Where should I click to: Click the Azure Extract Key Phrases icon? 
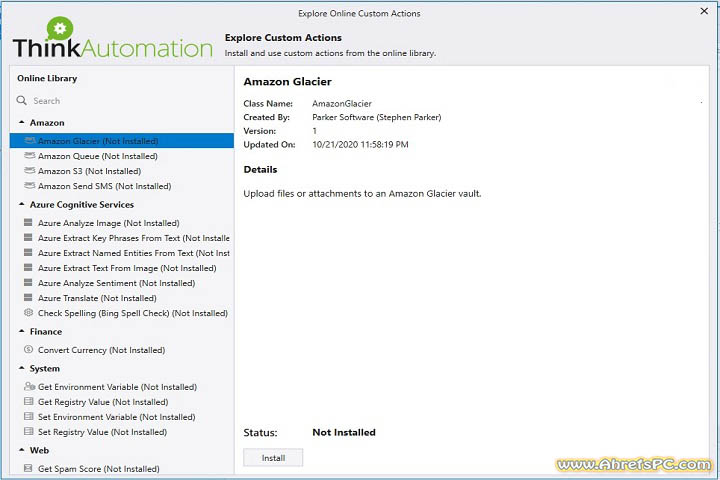(x=28, y=237)
